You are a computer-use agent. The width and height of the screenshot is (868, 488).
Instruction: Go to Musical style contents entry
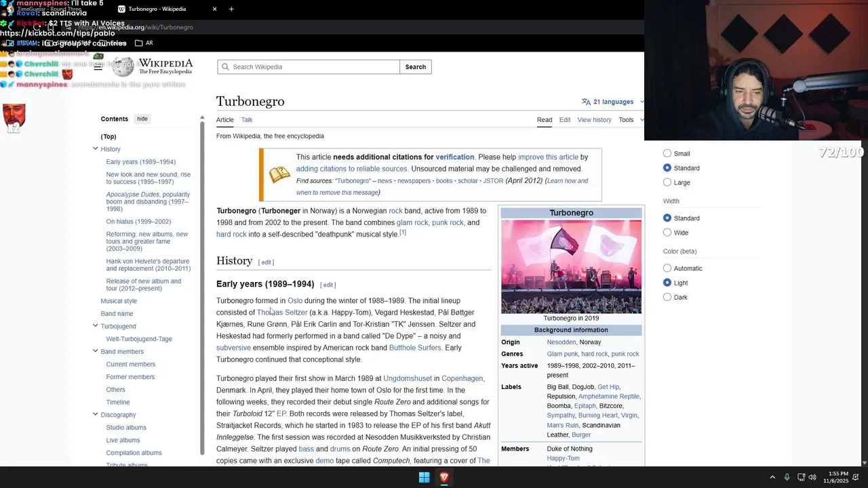(119, 301)
